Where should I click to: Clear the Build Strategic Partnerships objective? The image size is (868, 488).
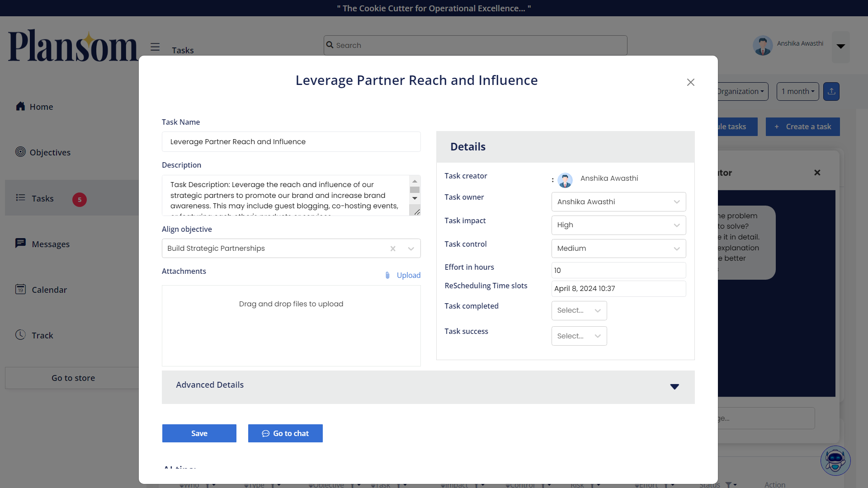pyautogui.click(x=393, y=249)
